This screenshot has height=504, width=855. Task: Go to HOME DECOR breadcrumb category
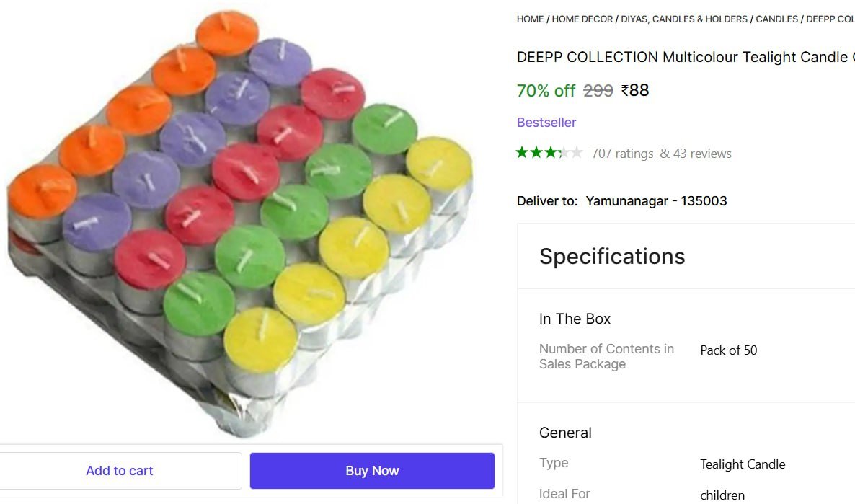582,19
